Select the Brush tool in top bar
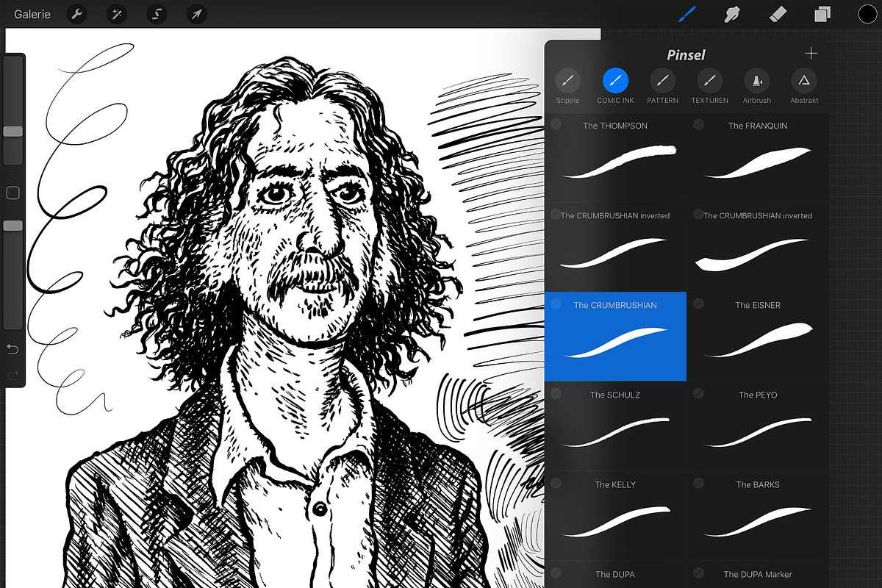Screen dimensions: 882x588 (x=687, y=14)
